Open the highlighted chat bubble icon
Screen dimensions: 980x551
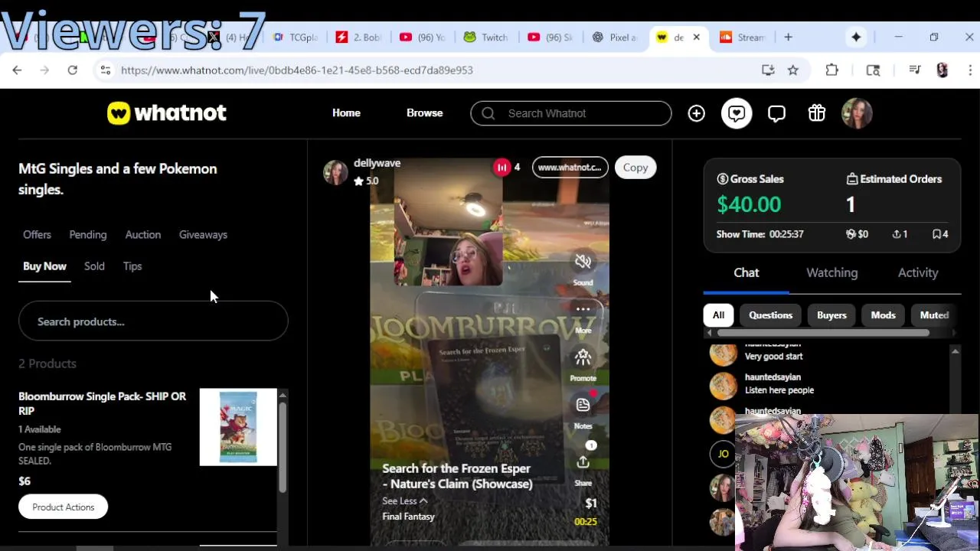(x=737, y=113)
